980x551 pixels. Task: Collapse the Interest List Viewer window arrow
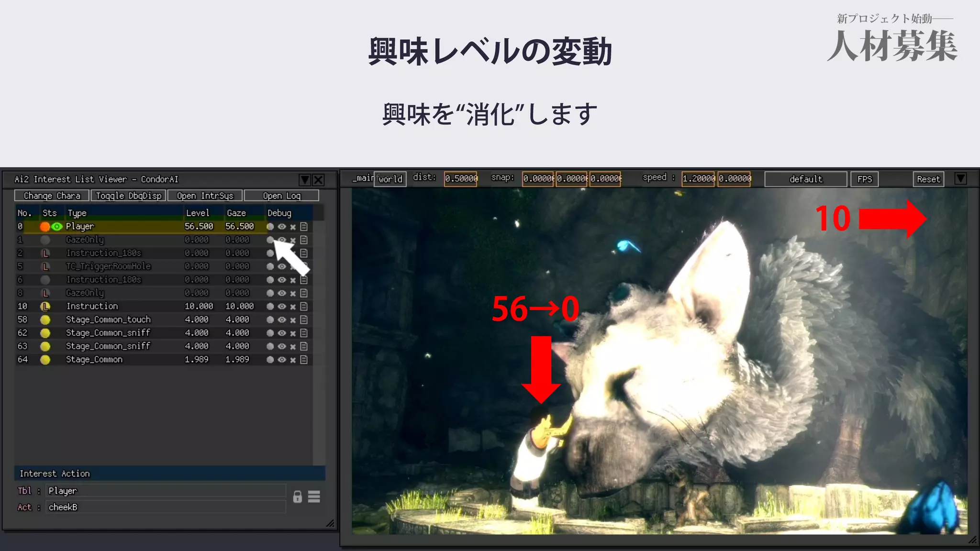(x=304, y=180)
